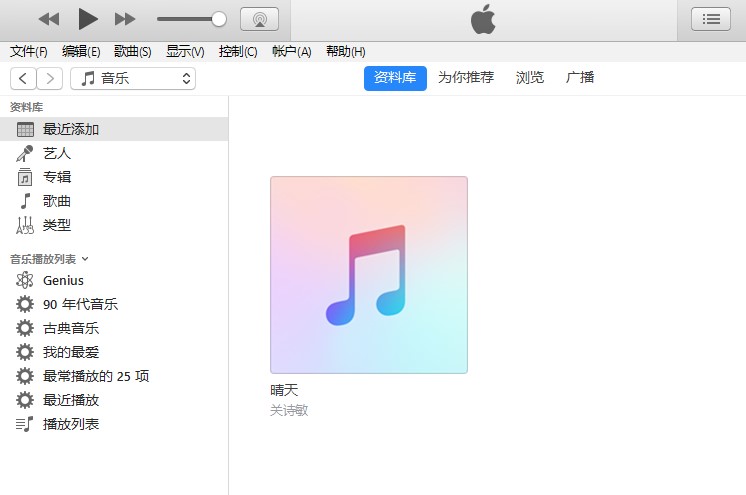The width and height of the screenshot is (746, 495).
Task: Click the Apple logo in the header
Action: (x=483, y=20)
